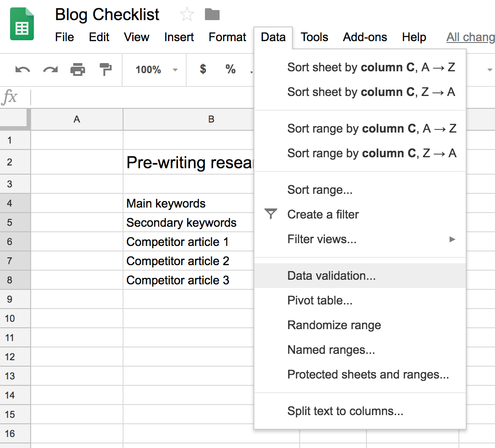Image resolution: width=495 pixels, height=448 pixels.
Task: Open the All changes link
Action: click(x=470, y=37)
